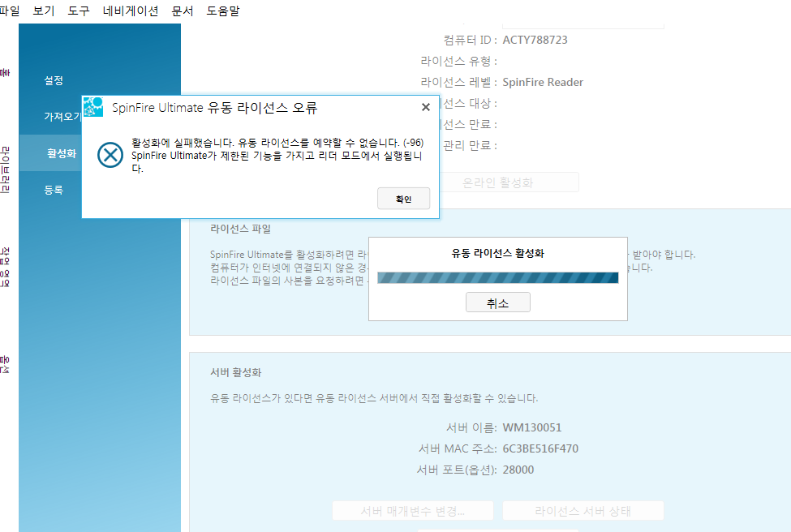Open the 파일 menu
Image resolution: width=791 pixels, height=532 pixels.
[x=10, y=11]
